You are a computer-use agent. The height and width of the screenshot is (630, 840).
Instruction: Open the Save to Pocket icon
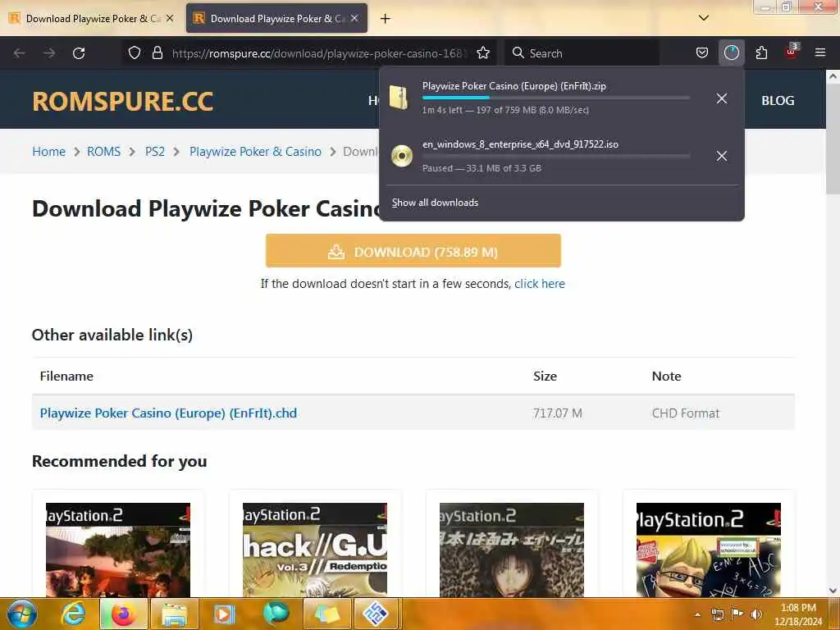tap(702, 53)
